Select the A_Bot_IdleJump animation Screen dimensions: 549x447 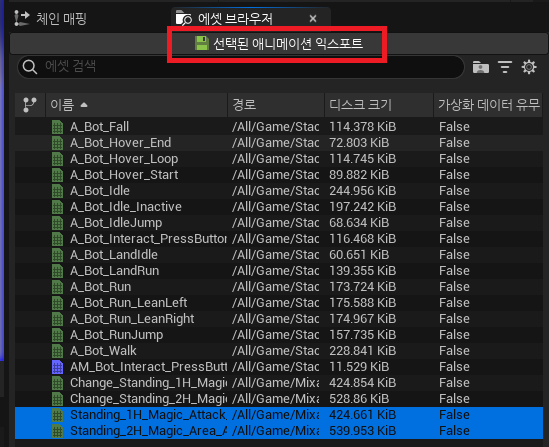(279, 223)
